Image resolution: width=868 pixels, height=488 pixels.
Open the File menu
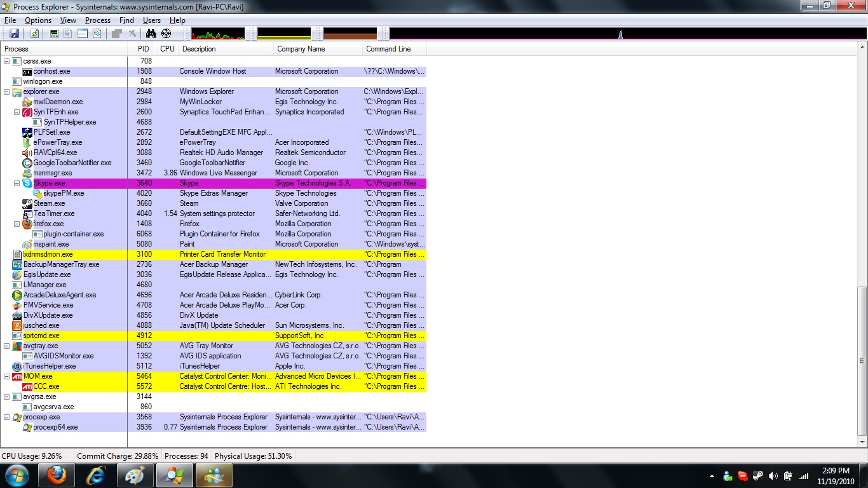(10, 20)
